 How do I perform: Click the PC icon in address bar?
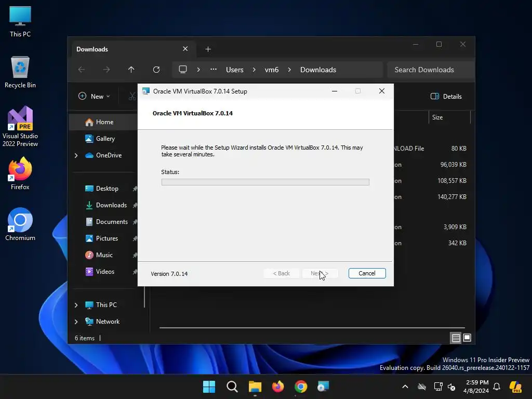(183, 70)
